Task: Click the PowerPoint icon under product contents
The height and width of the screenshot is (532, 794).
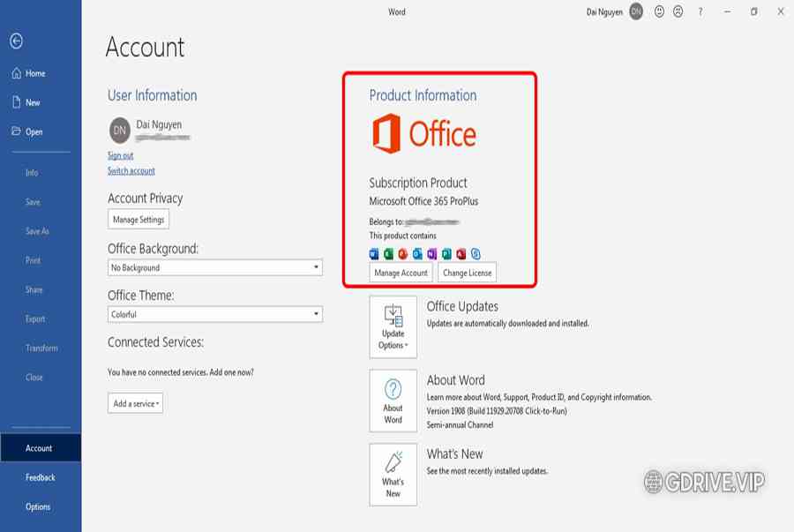Action: pyautogui.click(x=403, y=254)
